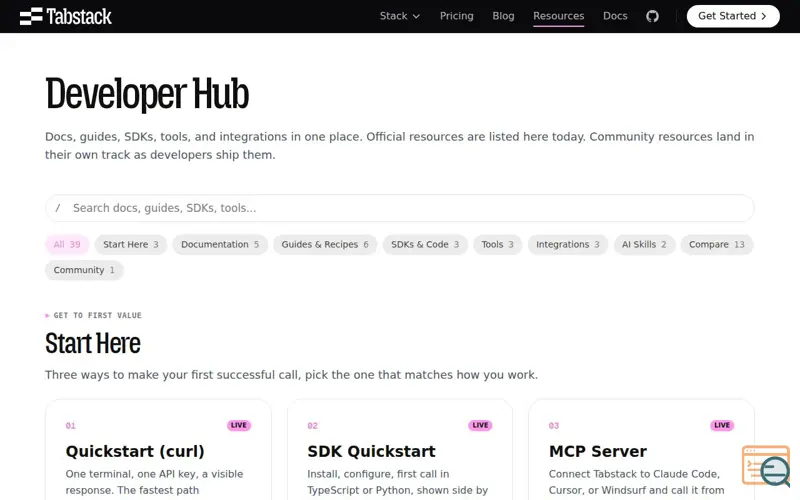Open the floating page search widget icon
The height and width of the screenshot is (500, 800).
pos(766,466)
